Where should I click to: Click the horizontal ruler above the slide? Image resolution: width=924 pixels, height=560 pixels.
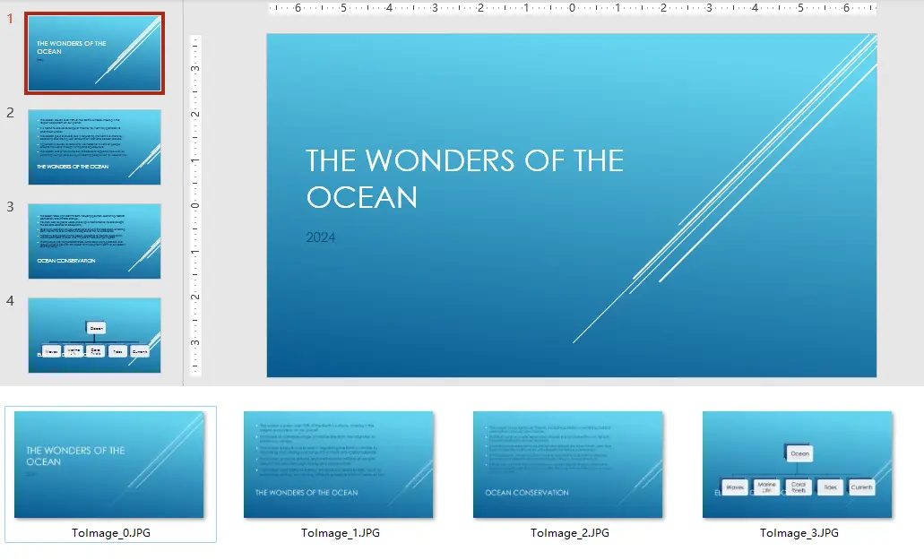click(x=572, y=8)
